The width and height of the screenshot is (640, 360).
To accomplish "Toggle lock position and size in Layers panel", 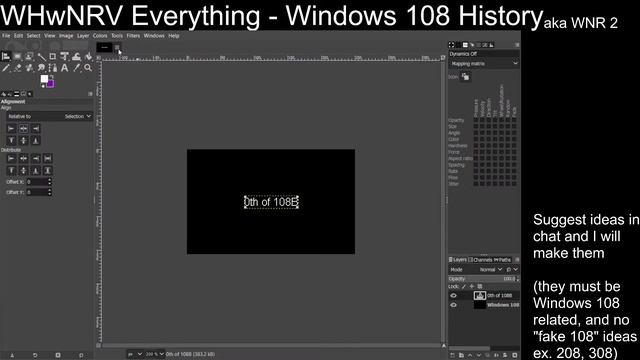I will 472,287.
